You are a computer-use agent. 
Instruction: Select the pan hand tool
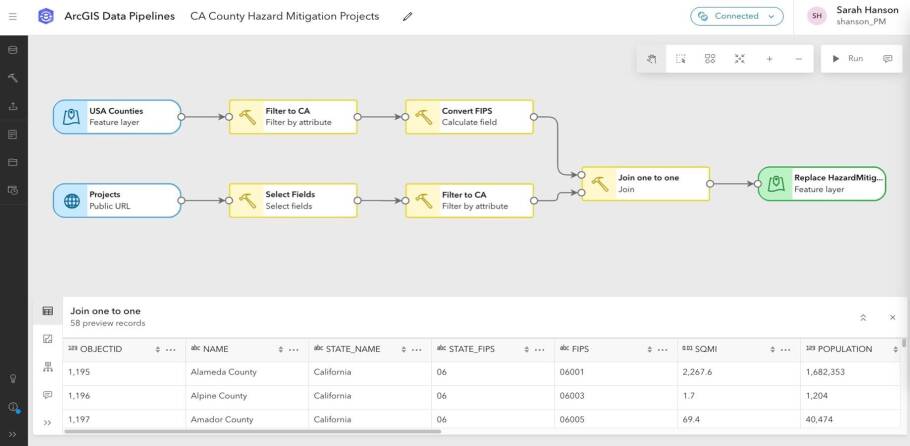651,59
